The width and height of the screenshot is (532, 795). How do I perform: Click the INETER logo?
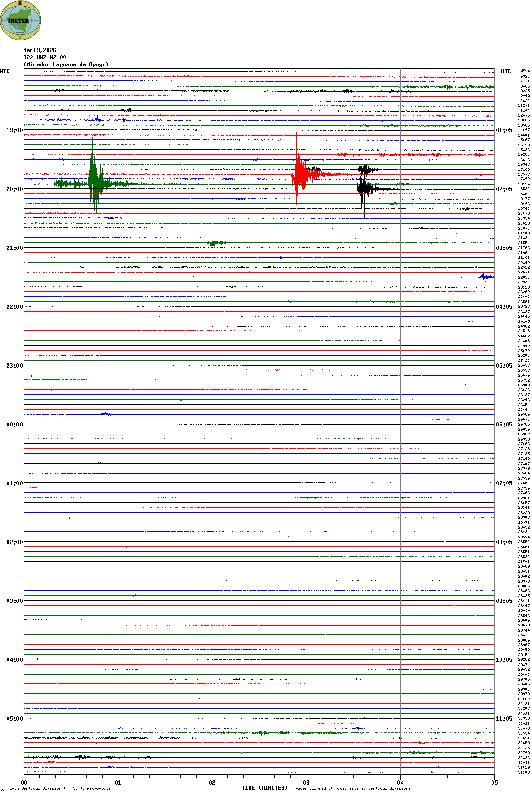[21, 20]
